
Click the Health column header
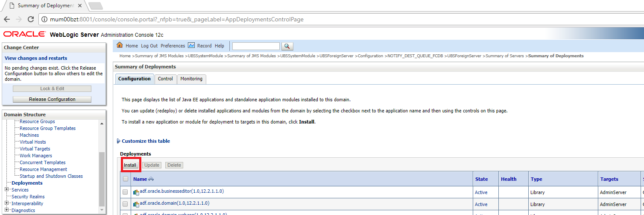click(x=509, y=179)
